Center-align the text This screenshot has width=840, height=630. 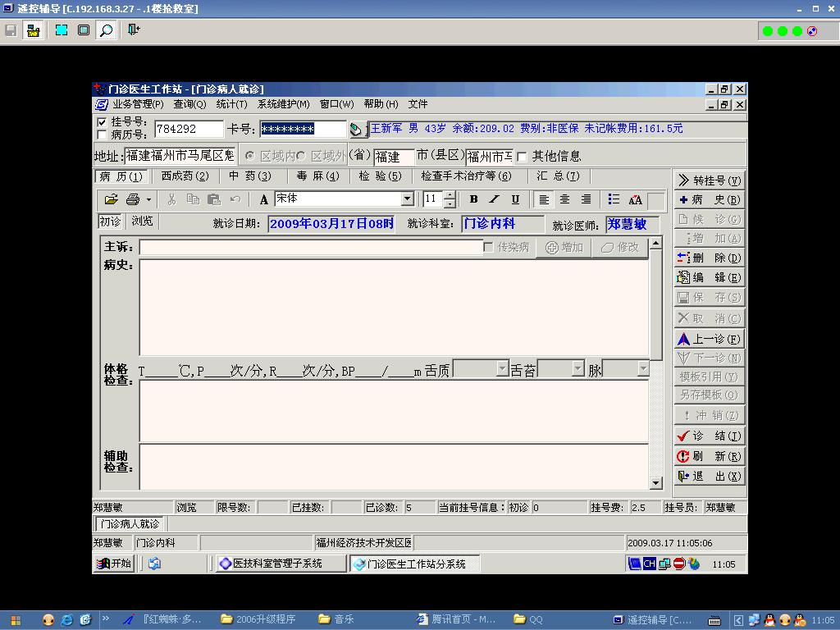point(564,199)
